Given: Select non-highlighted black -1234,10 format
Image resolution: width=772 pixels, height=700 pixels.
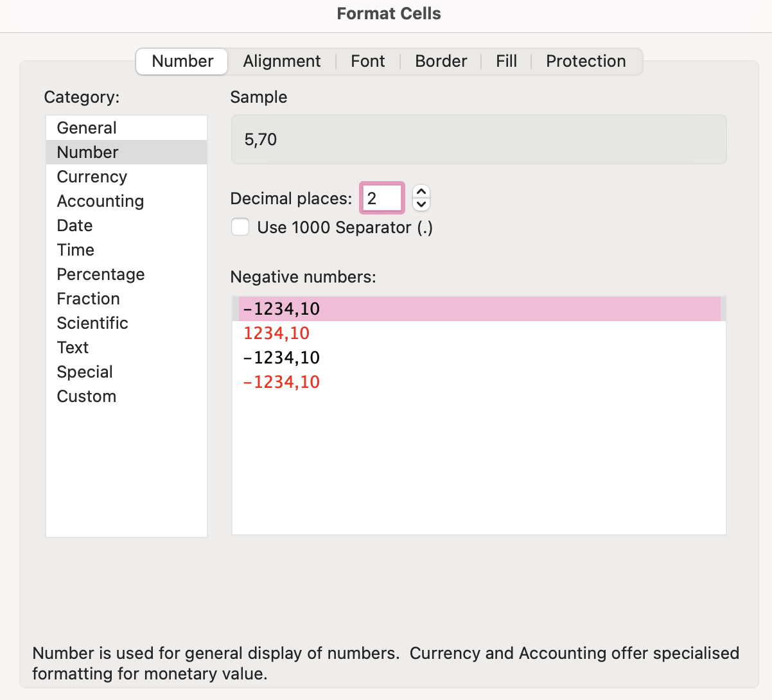Looking at the screenshot, I should (479, 358).
